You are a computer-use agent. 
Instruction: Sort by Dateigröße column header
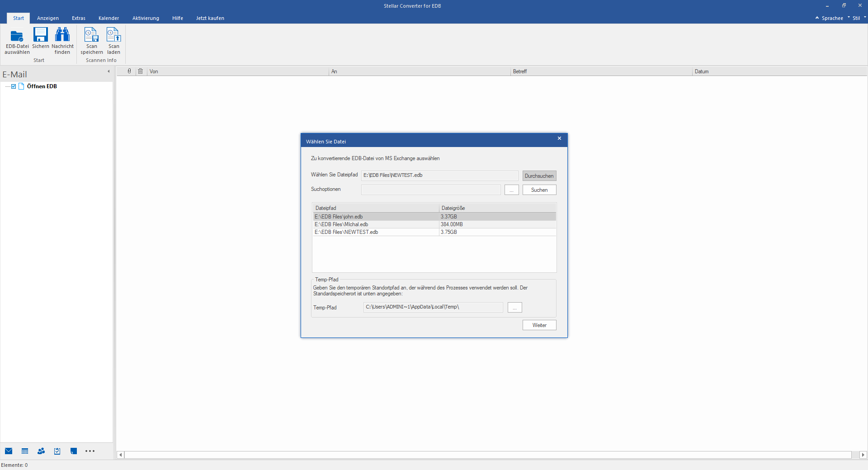498,208
